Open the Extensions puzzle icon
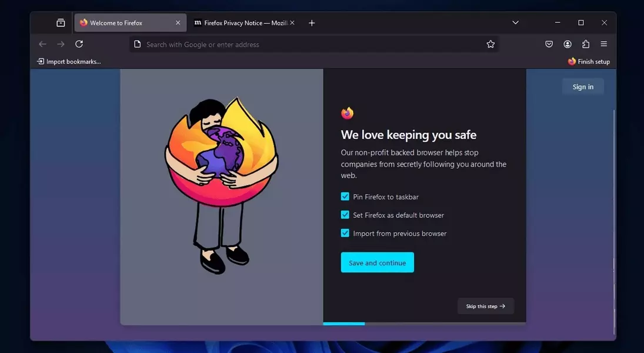Image resolution: width=644 pixels, height=353 pixels. coord(586,44)
